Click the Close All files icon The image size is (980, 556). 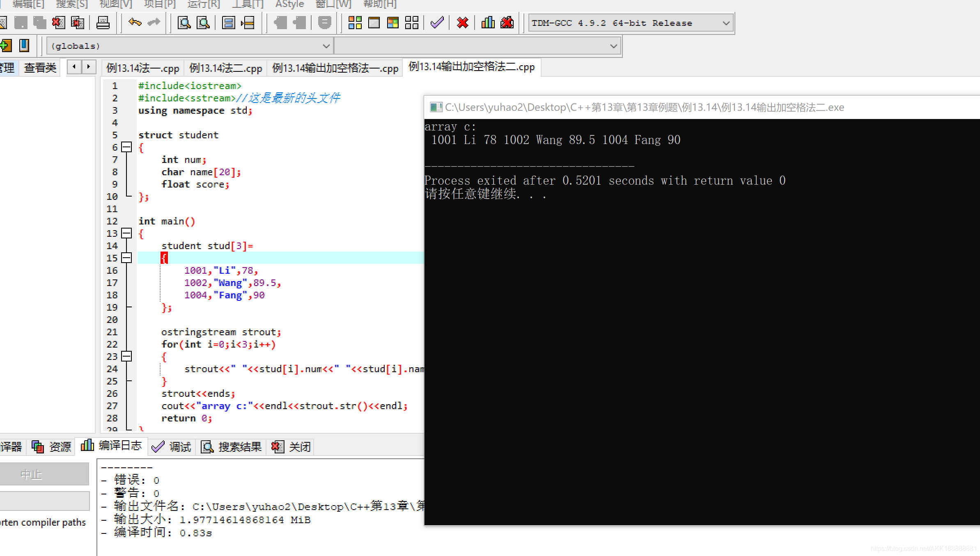[77, 23]
